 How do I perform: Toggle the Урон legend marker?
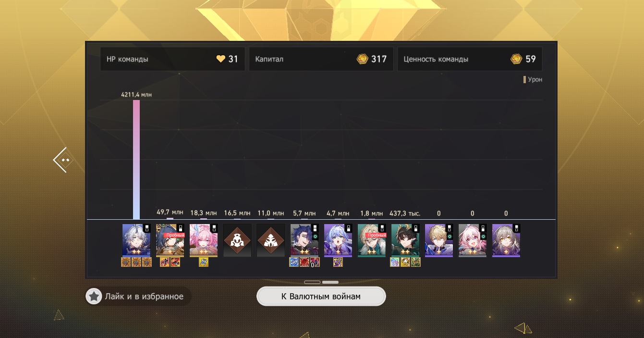coord(525,80)
